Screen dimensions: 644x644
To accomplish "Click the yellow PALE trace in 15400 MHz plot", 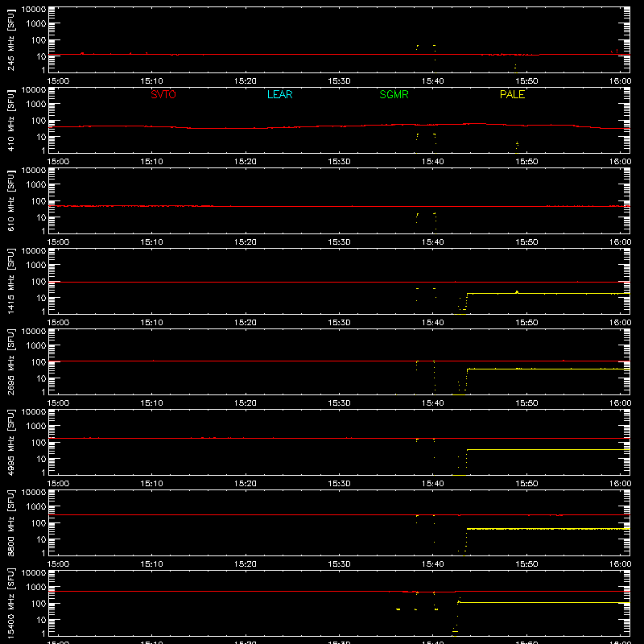I will tap(544, 602).
